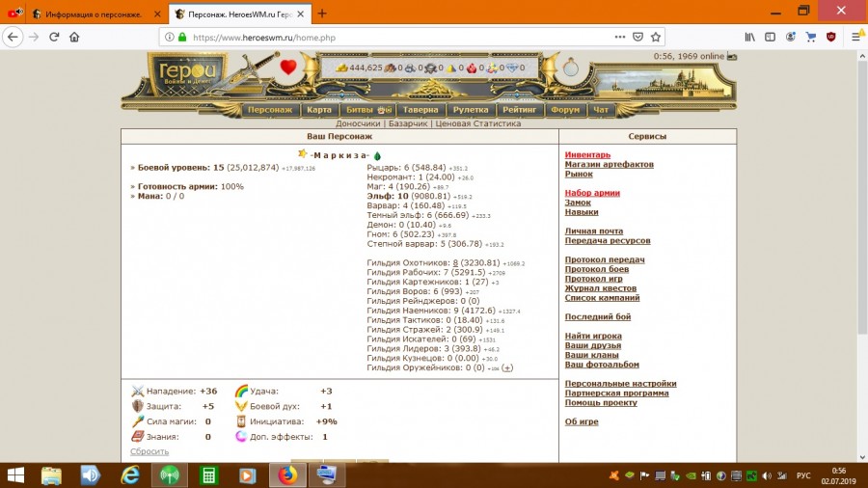Click the Defense (Защита) shield icon
This screenshot has height=488, width=868.
(x=138, y=407)
